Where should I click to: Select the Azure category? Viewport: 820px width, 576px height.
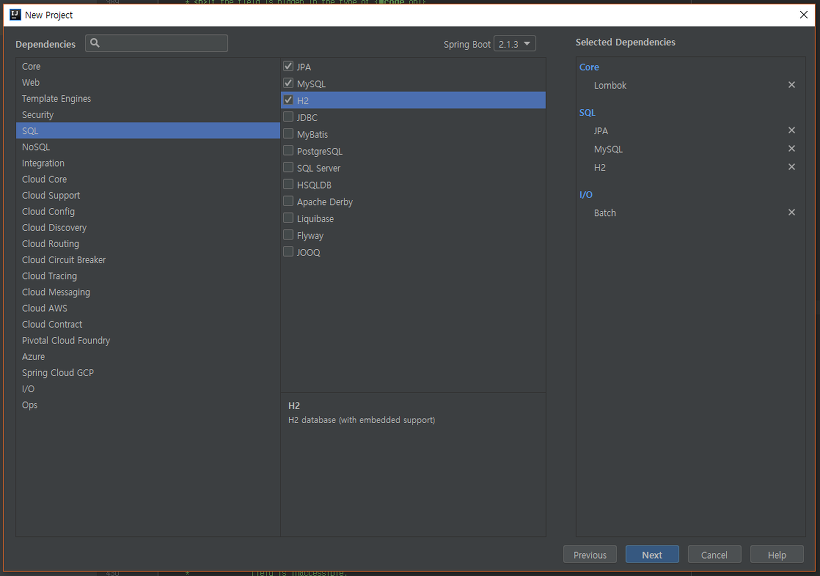(x=148, y=356)
